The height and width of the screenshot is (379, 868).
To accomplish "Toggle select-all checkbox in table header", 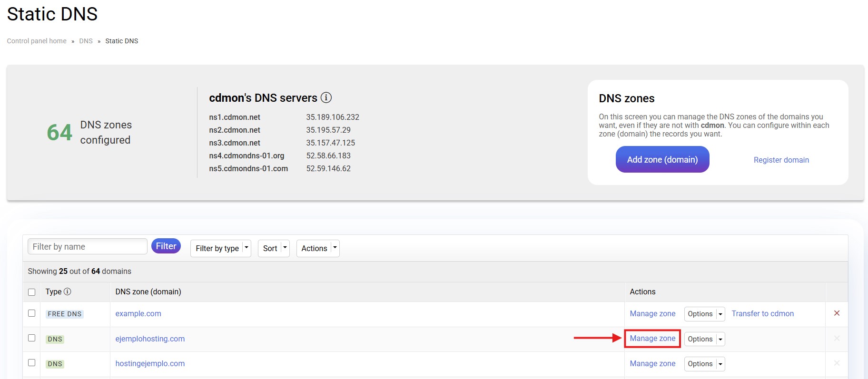I will tap(32, 292).
